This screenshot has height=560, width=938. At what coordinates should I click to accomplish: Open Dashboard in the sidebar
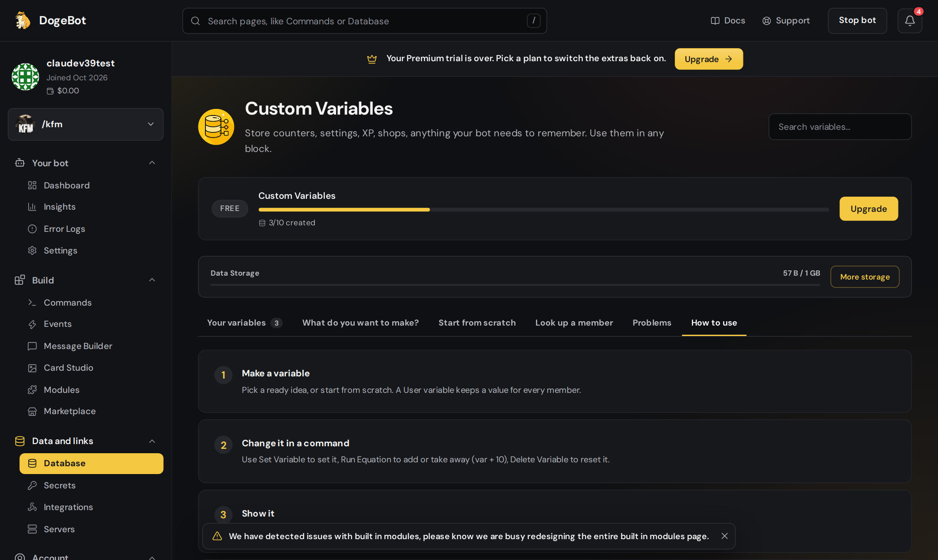pos(91,185)
